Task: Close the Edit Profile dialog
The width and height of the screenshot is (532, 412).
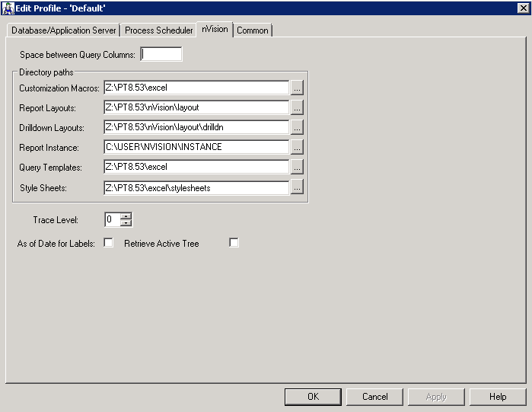Action: [523, 8]
